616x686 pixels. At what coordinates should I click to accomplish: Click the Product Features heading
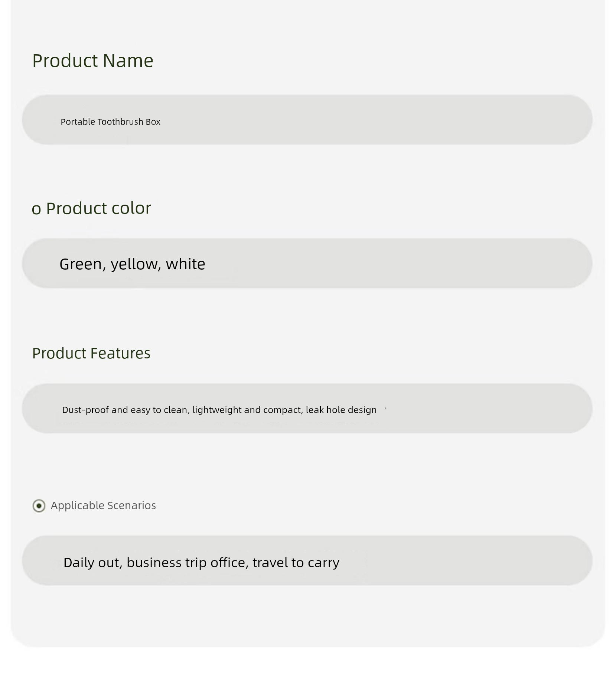coord(91,353)
